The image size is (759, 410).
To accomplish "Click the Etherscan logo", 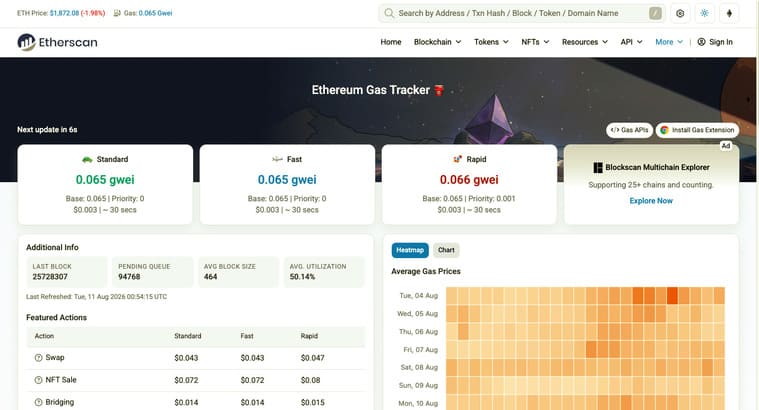I will point(57,43).
